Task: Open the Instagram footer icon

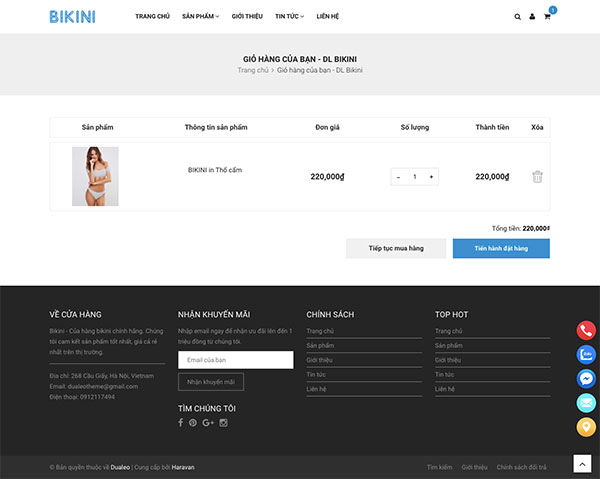Action: tap(223, 422)
